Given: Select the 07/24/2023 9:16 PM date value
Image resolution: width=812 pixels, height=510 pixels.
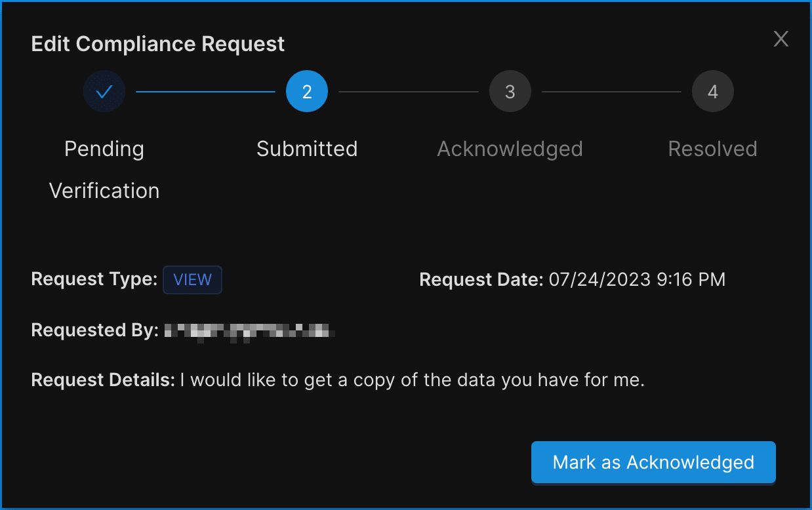Looking at the screenshot, I should 637,280.
